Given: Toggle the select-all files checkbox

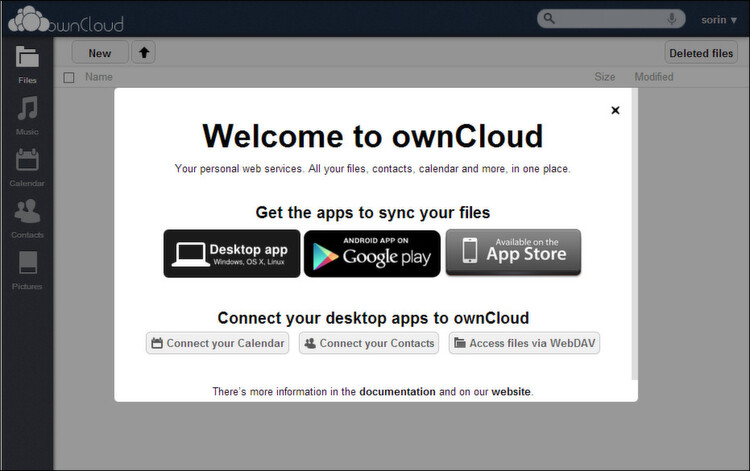Looking at the screenshot, I should 69,77.
